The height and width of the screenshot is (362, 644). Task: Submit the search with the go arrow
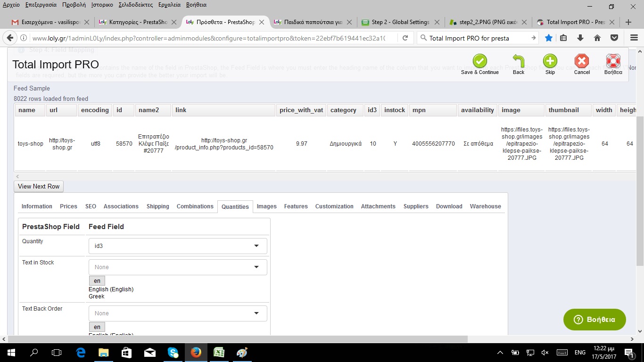(x=534, y=38)
